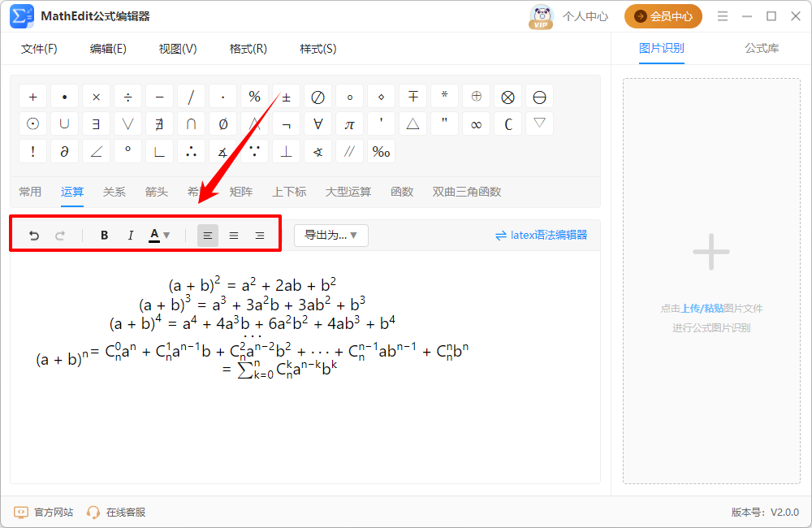Insert the negation ¬ symbol

click(x=286, y=124)
